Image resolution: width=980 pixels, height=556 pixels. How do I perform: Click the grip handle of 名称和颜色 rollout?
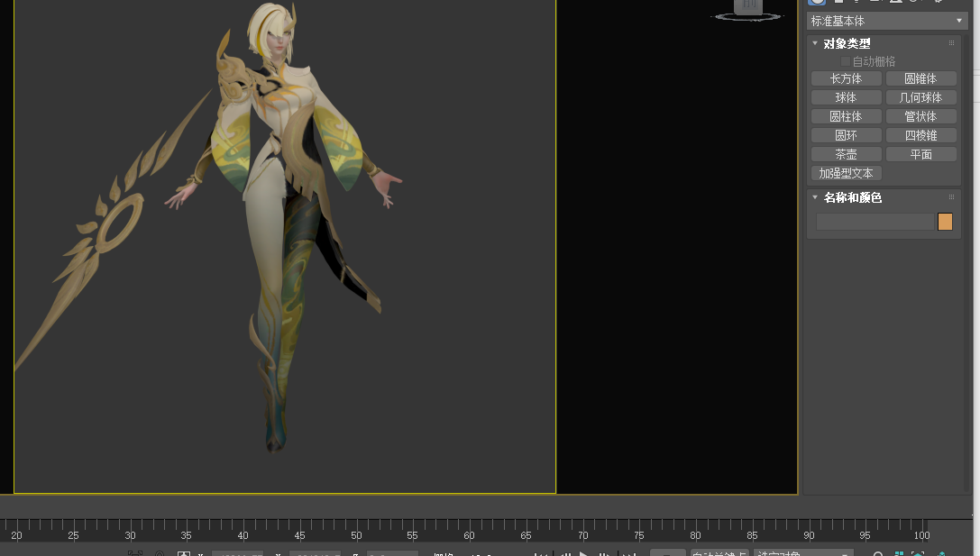point(951,197)
